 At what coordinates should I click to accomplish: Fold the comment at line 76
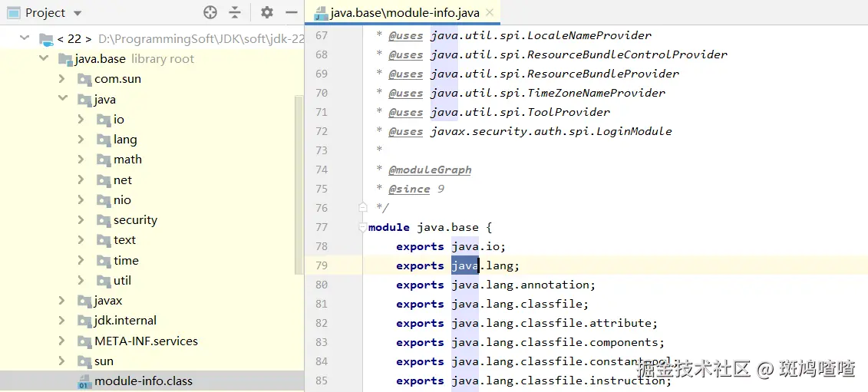363,208
